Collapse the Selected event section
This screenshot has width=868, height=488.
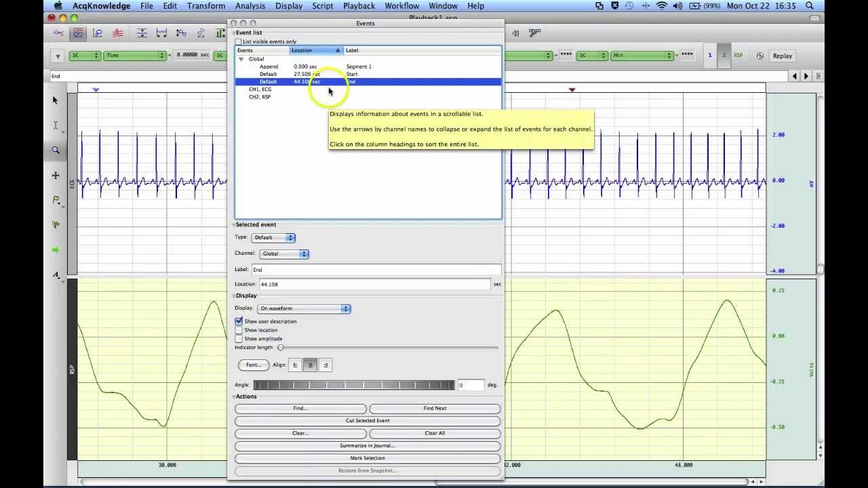(234, 224)
